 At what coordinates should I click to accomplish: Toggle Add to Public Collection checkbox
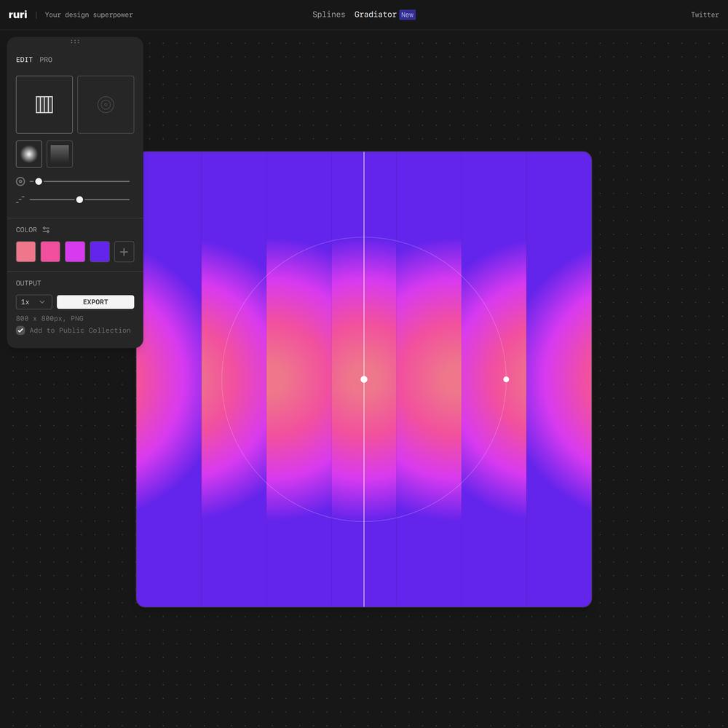click(20, 331)
